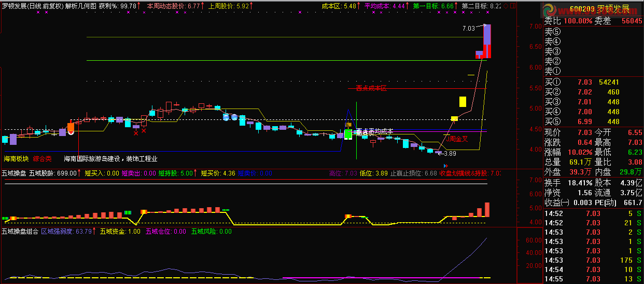
Task: Click the 卖① ask row
Action: click(594, 71)
